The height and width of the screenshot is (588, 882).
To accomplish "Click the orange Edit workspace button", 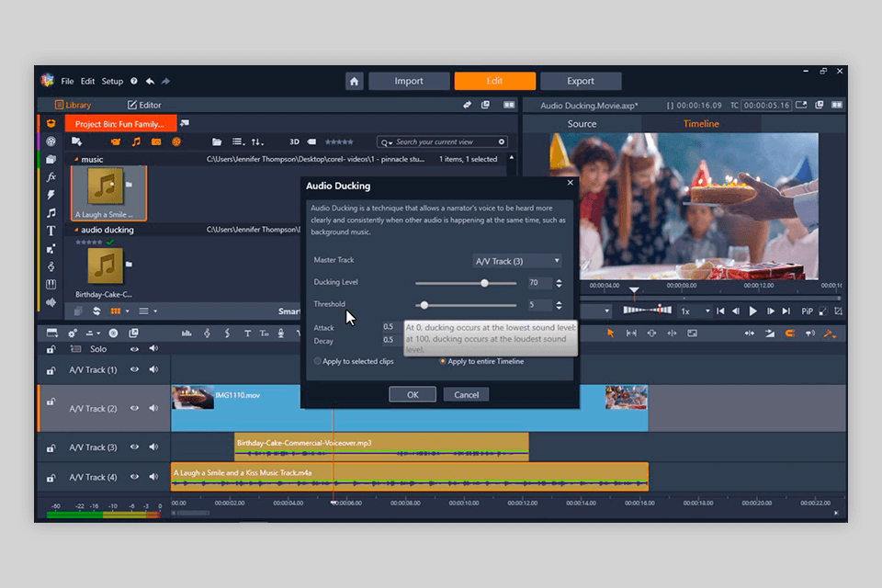I will click(495, 81).
